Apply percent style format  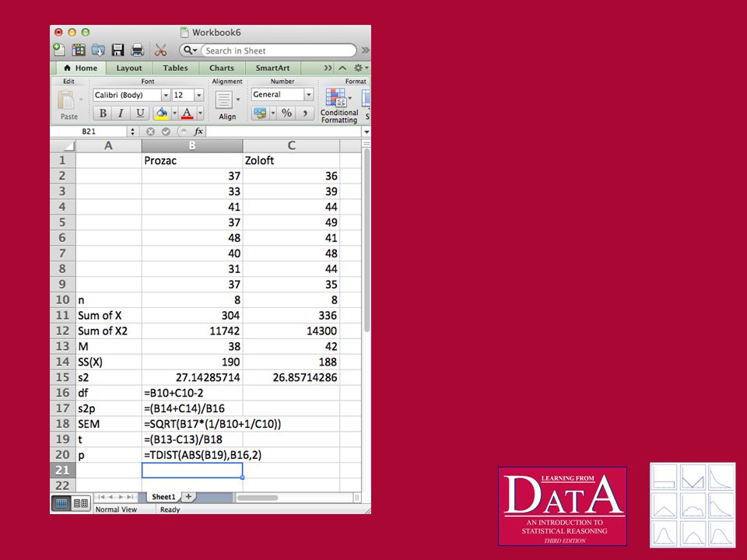pyautogui.click(x=286, y=114)
